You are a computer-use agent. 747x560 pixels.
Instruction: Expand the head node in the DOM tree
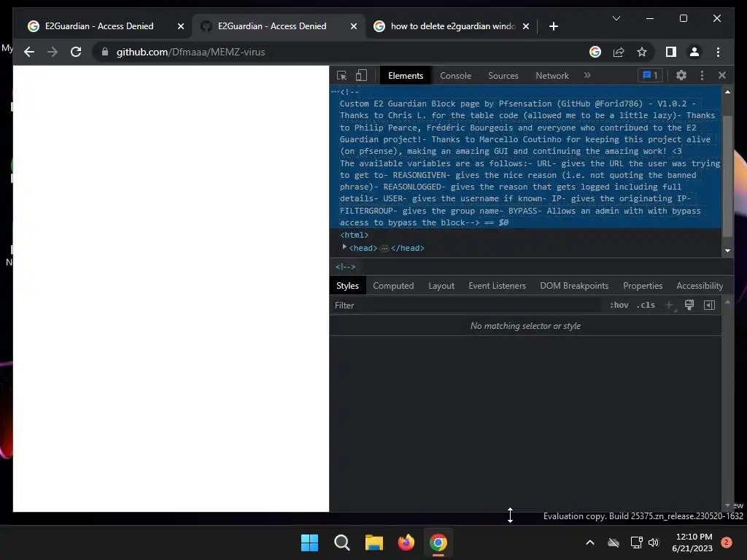[x=344, y=247]
